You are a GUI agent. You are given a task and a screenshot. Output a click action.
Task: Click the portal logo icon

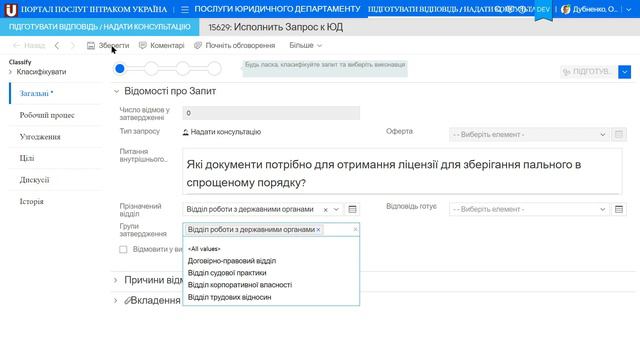point(11,9)
